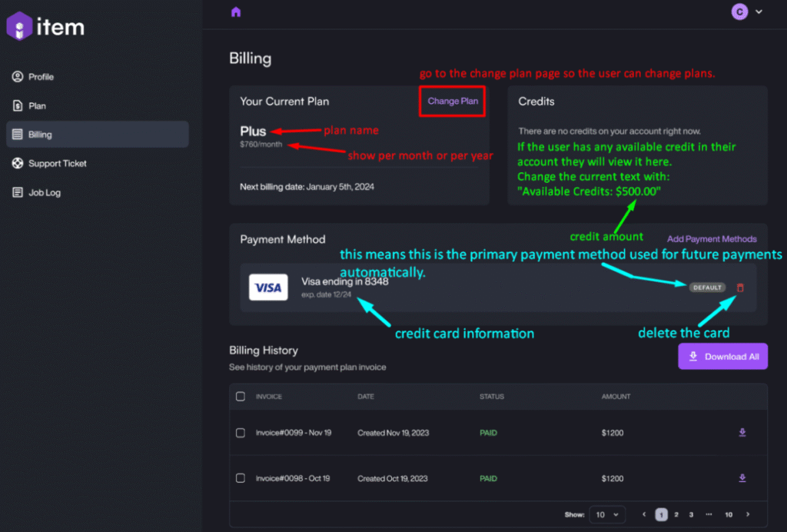This screenshot has width=787, height=532.
Task: Download Invoice#0099 using its download icon
Action: tap(742, 433)
